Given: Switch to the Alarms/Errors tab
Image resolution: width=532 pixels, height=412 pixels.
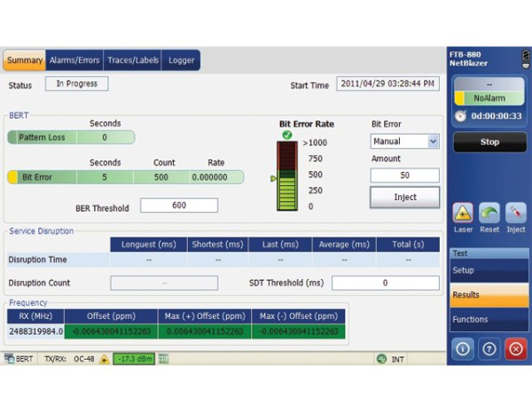Looking at the screenshot, I should (74, 60).
